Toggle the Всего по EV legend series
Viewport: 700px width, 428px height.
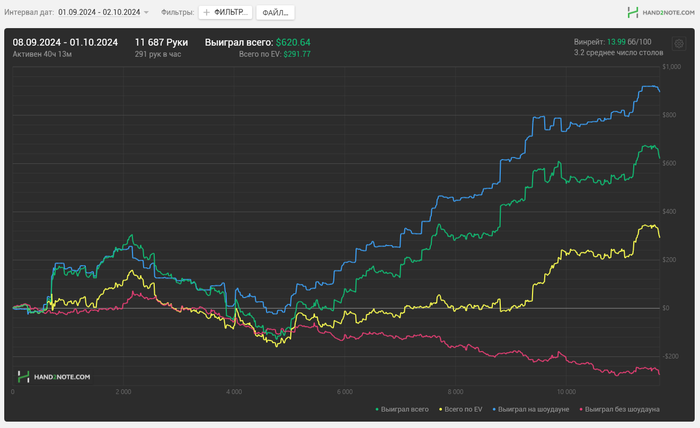461,409
